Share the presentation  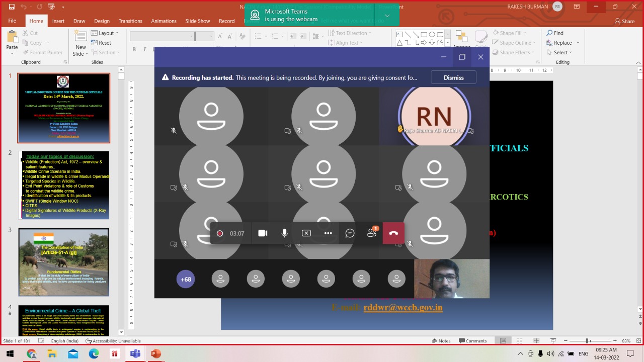[x=625, y=21]
